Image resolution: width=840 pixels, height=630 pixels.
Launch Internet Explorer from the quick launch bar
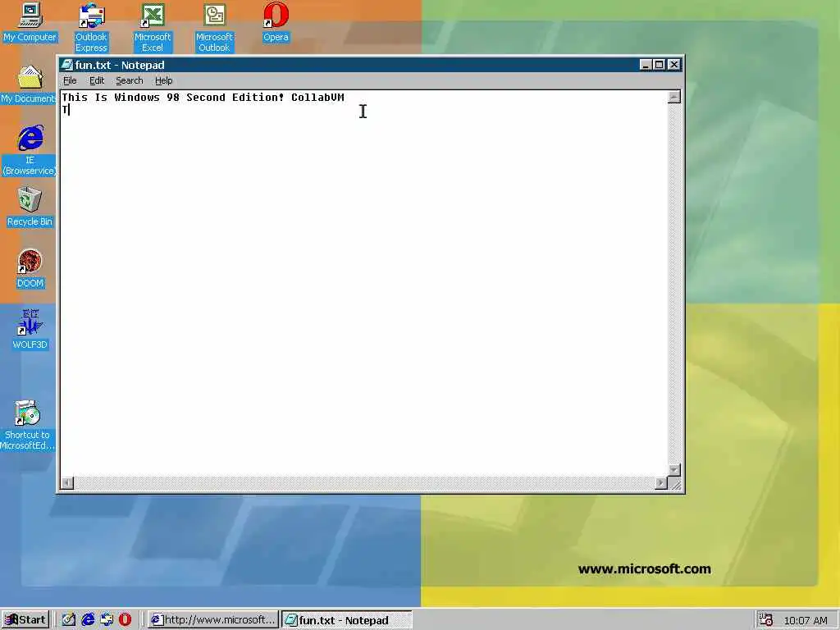point(88,620)
